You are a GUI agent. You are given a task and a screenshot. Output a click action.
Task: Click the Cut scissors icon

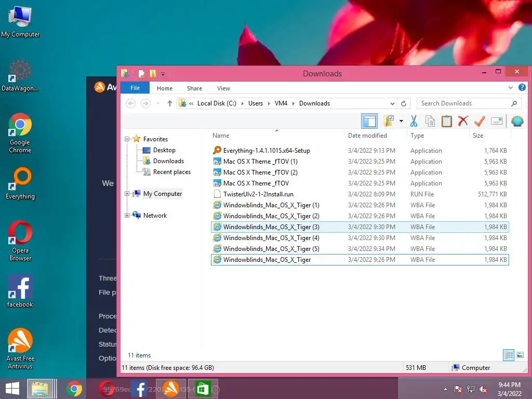[x=414, y=121]
